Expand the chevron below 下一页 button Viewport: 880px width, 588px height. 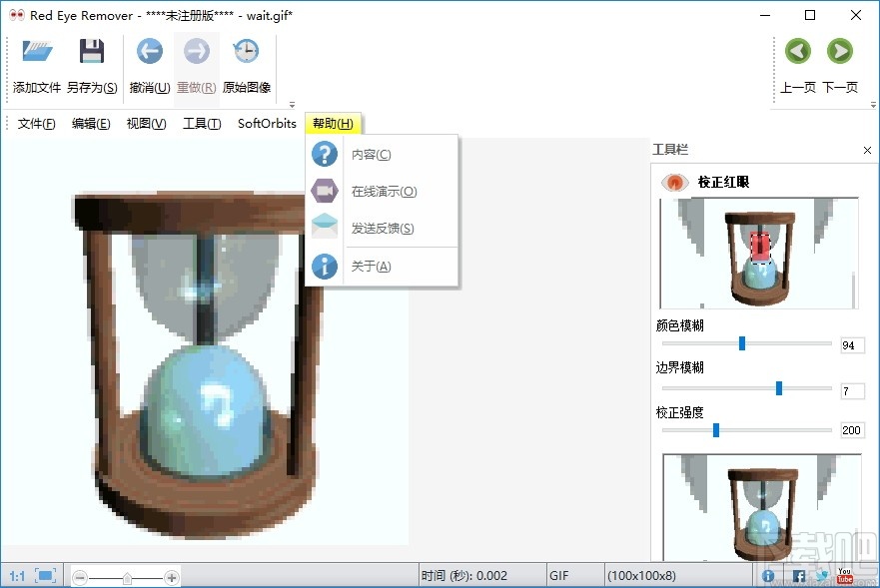[x=874, y=104]
